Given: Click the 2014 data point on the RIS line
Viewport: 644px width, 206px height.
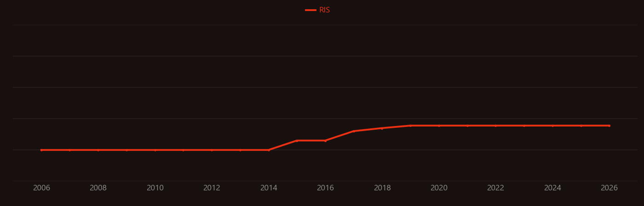Looking at the screenshot, I should [269, 150].
